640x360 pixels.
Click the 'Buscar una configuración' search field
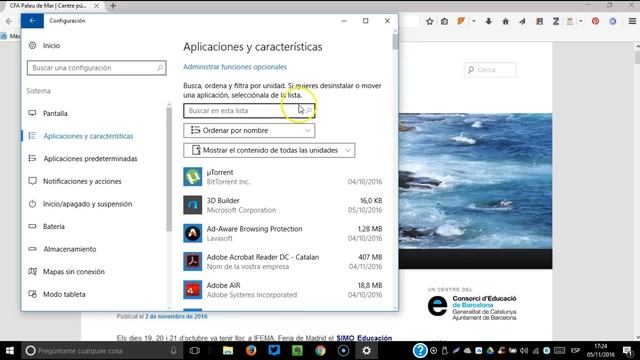[96, 68]
